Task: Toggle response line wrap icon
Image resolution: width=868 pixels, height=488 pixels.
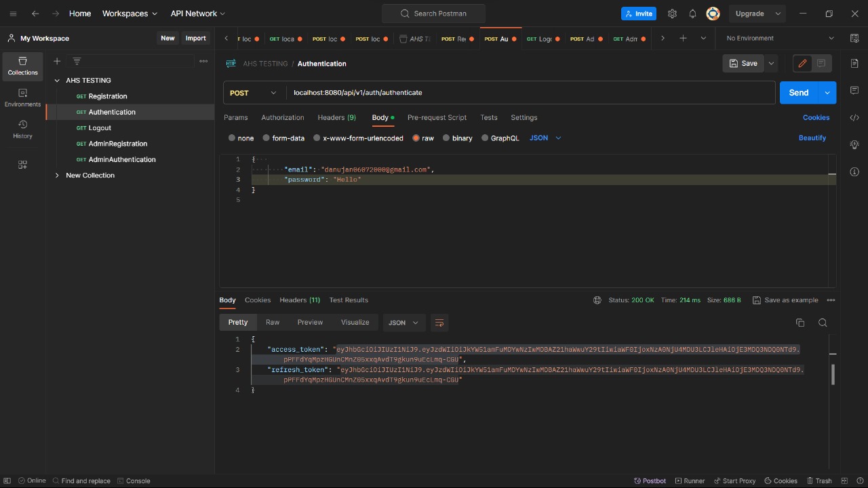Action: [439, 323]
